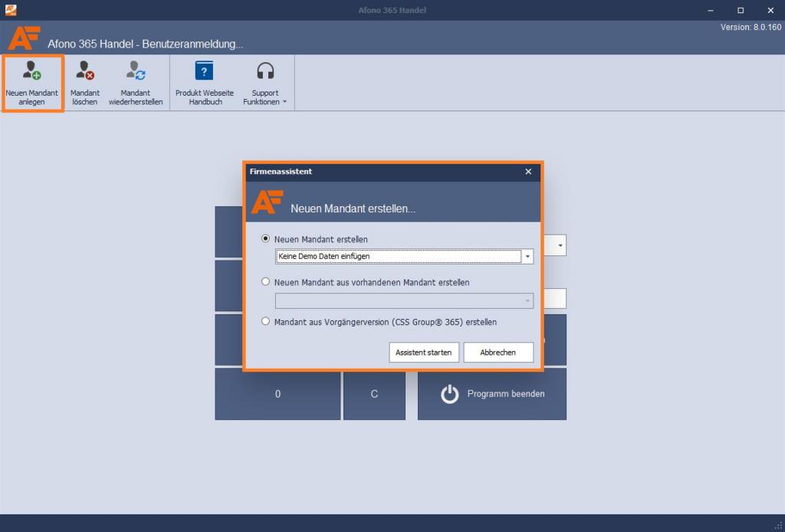This screenshot has width=785, height=532.
Task: Click the power icon of Programm beenden
Action: pyautogui.click(x=449, y=394)
